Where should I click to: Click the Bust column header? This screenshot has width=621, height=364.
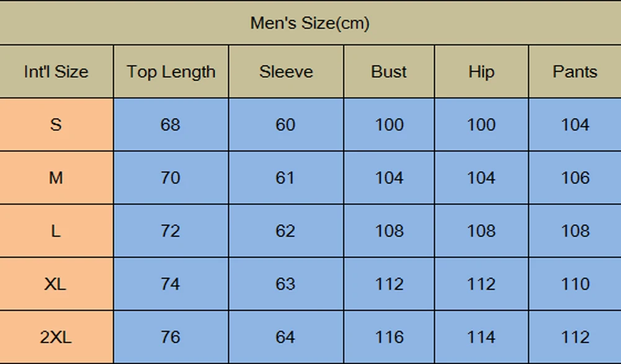389,72
